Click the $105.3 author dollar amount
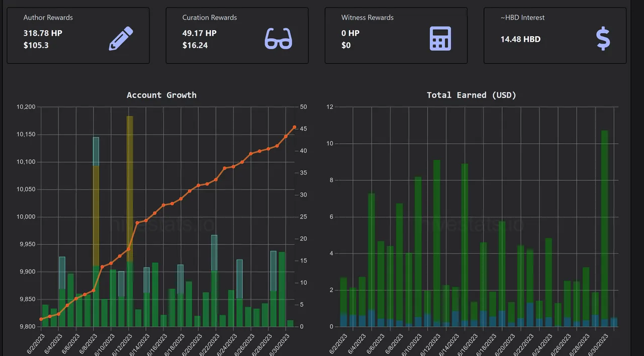Screen dimensions: 644x356 tap(36, 45)
